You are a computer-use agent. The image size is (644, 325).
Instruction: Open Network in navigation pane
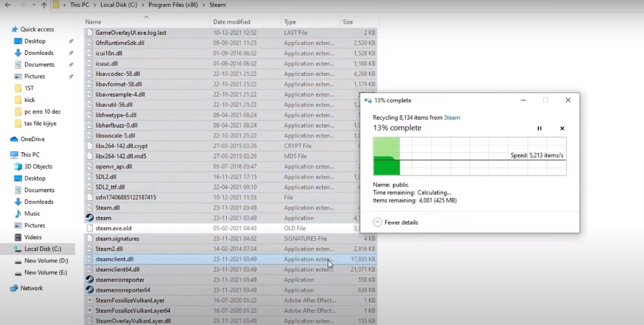click(32, 288)
